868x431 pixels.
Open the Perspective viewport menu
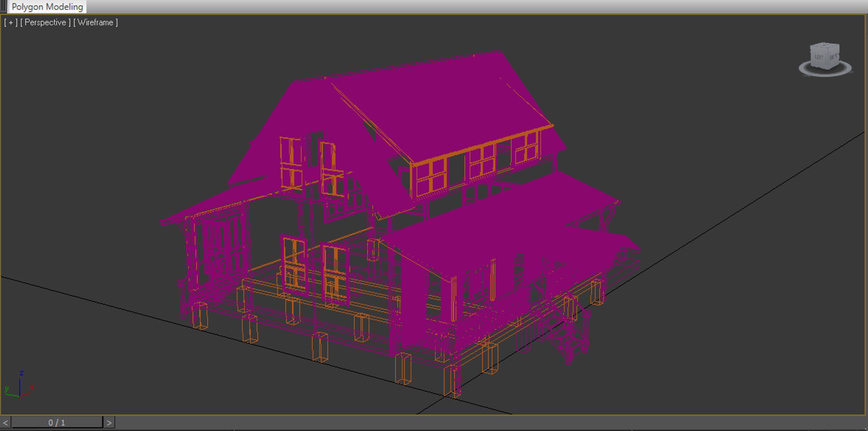pos(45,23)
